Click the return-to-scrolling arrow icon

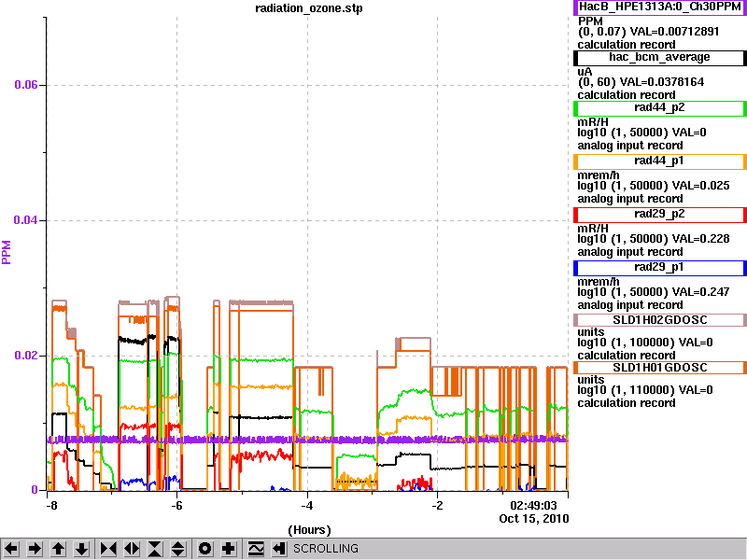click(278, 549)
